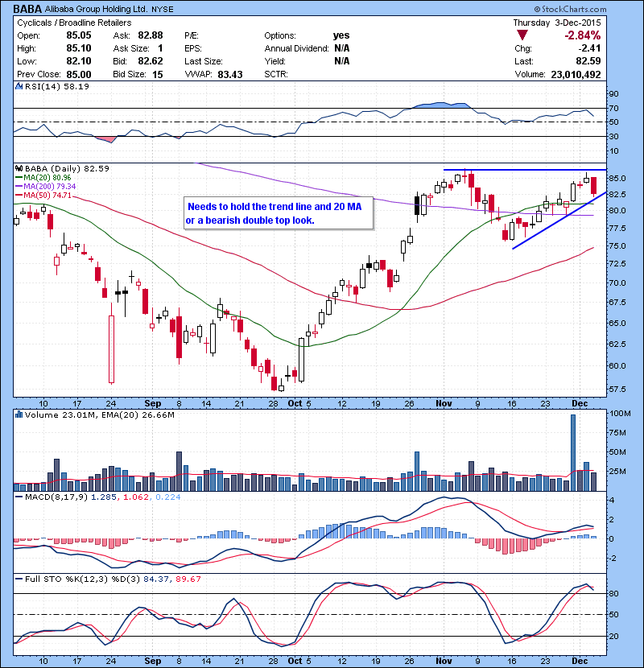The width and height of the screenshot is (644, 668).
Task: Click the 25M label on the volume axis
Action: pos(617,471)
